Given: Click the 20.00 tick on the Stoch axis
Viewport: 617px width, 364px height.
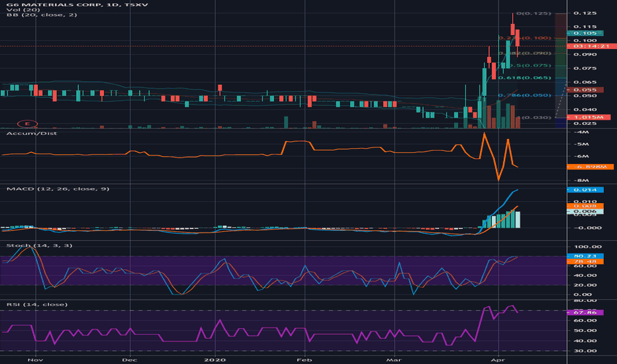Looking at the screenshot, I should pyautogui.click(x=585, y=285).
